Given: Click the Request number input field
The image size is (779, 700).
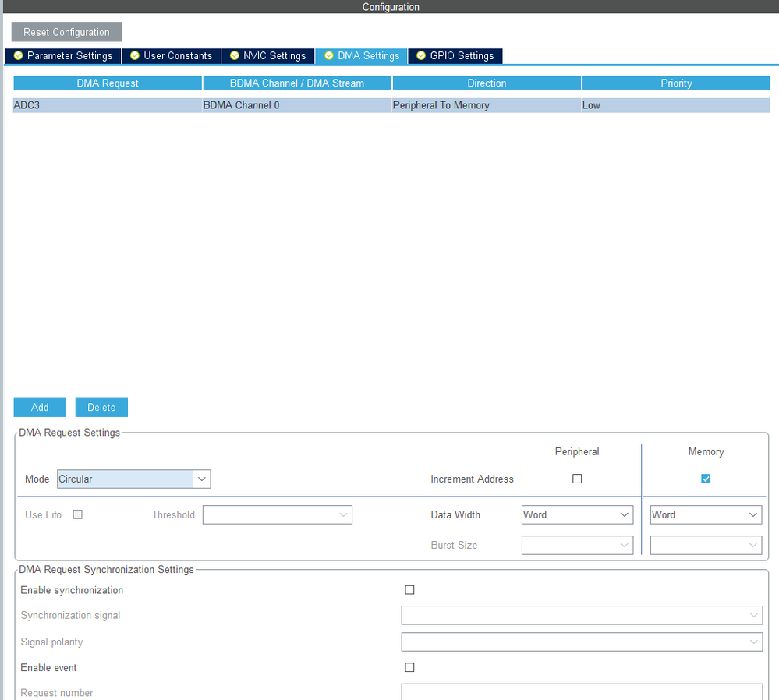Looking at the screenshot, I should [582, 692].
